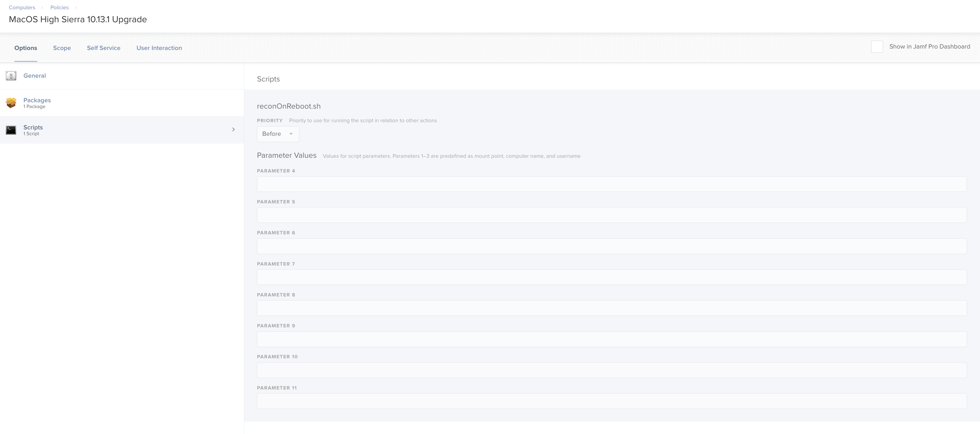This screenshot has height=434, width=980.
Task: Click the Scripts terminal icon
Action: (x=11, y=130)
